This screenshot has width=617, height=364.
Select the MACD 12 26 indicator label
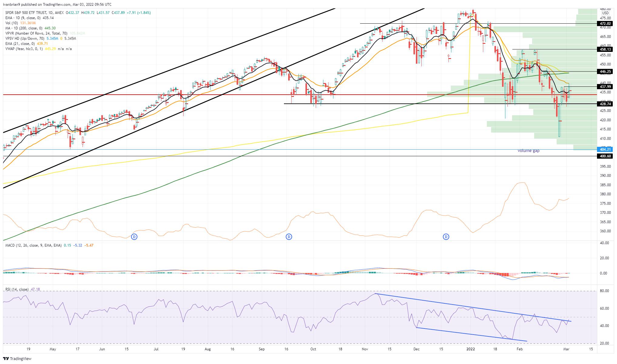click(33, 245)
